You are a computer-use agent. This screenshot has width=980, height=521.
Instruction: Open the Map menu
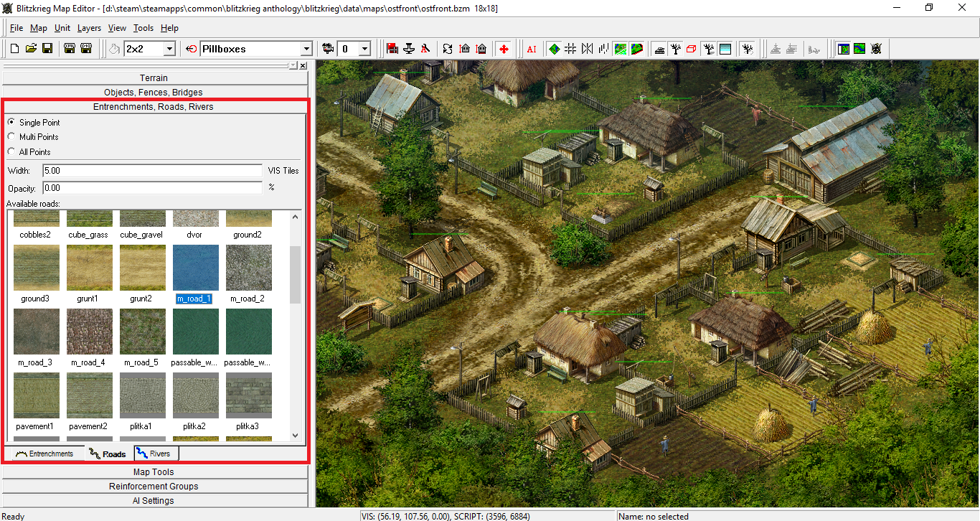pyautogui.click(x=39, y=28)
